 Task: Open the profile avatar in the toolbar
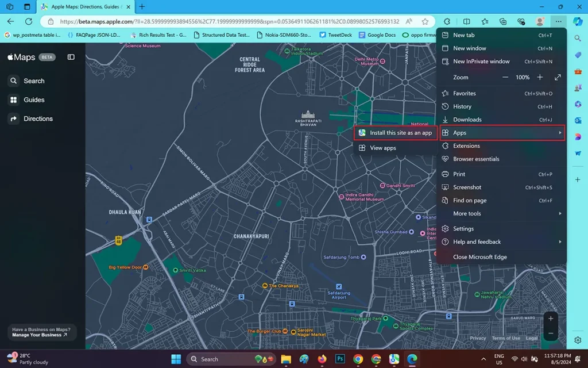click(540, 21)
